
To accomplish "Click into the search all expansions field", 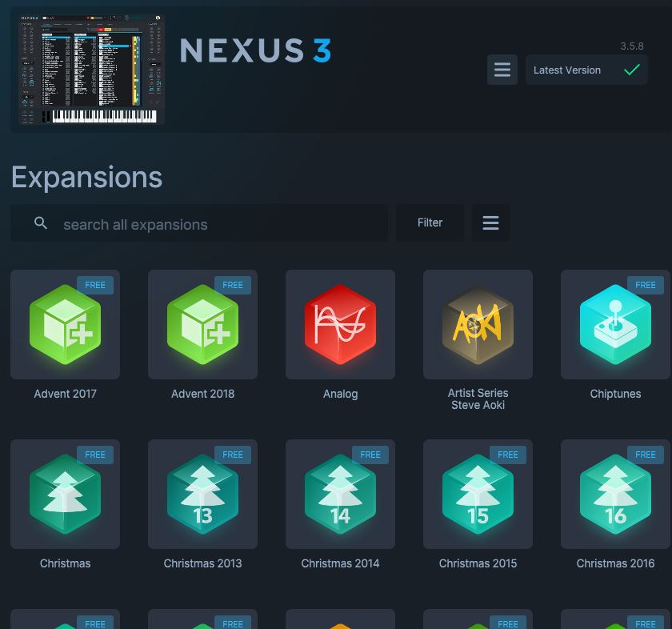I will tap(199, 222).
